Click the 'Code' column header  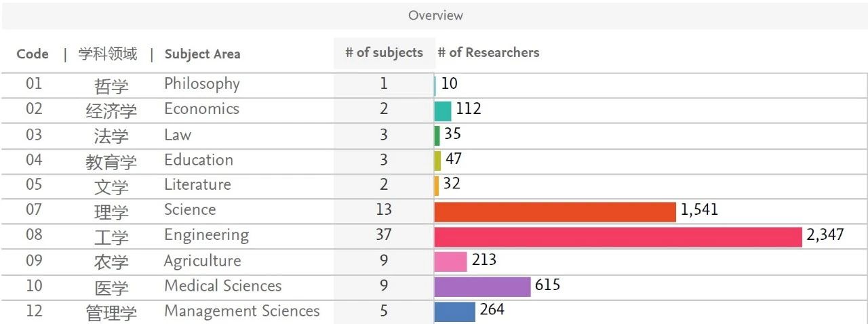pyautogui.click(x=33, y=54)
